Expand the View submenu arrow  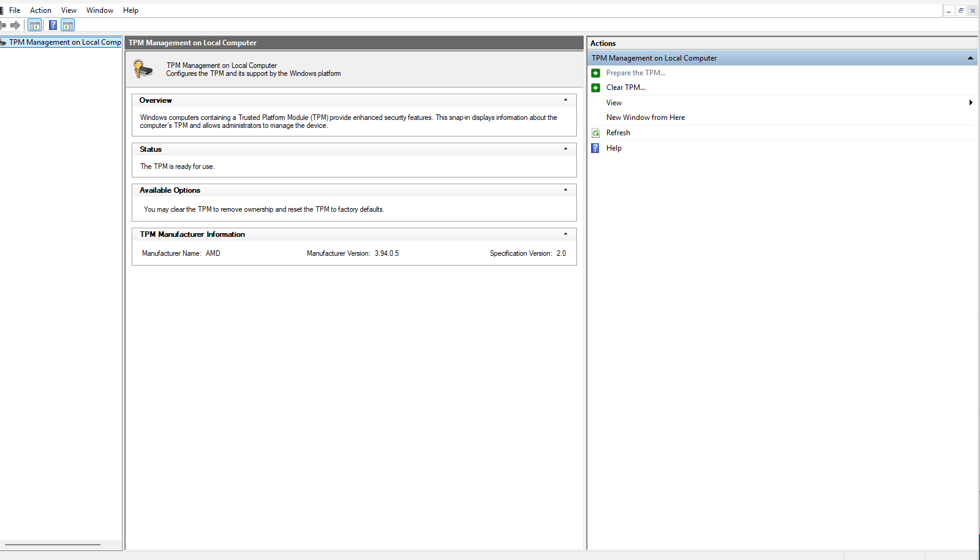[x=971, y=103]
